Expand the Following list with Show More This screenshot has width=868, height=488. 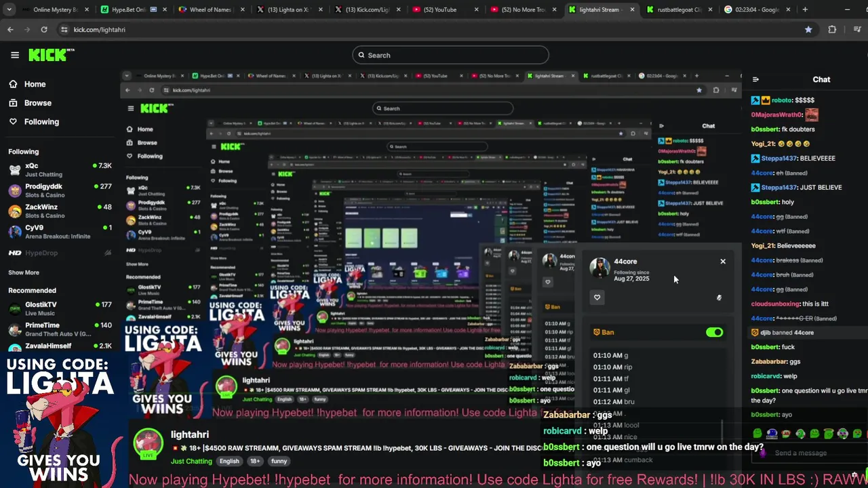click(x=24, y=272)
